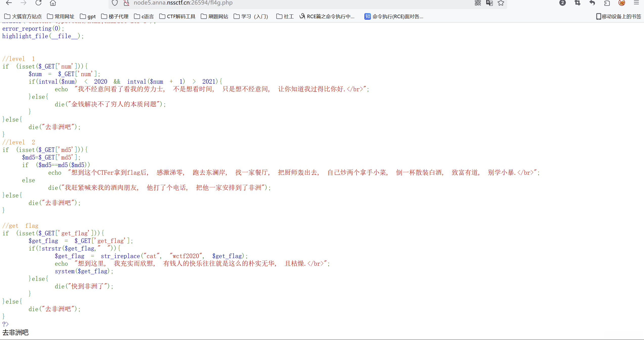644x340 pixels.
Task: Toggle the tracking protection shield icon
Action: point(115,3)
